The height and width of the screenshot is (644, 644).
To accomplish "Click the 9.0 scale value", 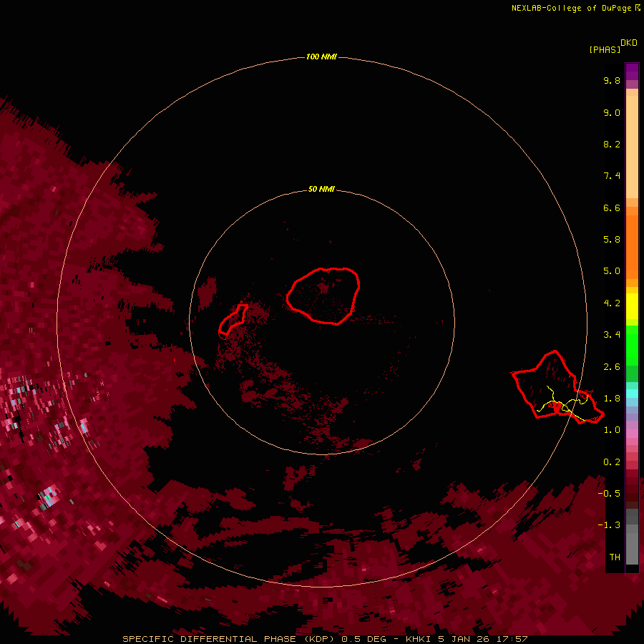I will click(x=612, y=112).
